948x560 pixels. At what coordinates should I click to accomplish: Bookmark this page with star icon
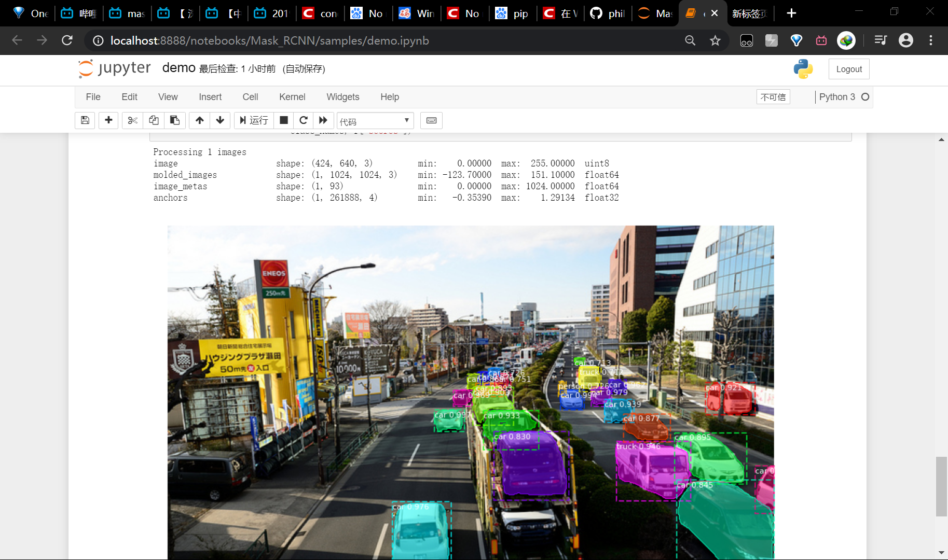tap(715, 40)
